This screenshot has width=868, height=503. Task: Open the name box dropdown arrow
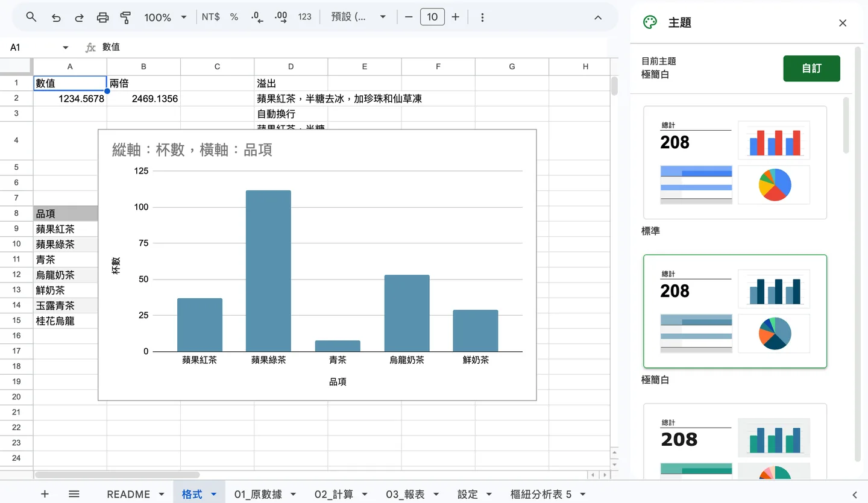[66, 48]
